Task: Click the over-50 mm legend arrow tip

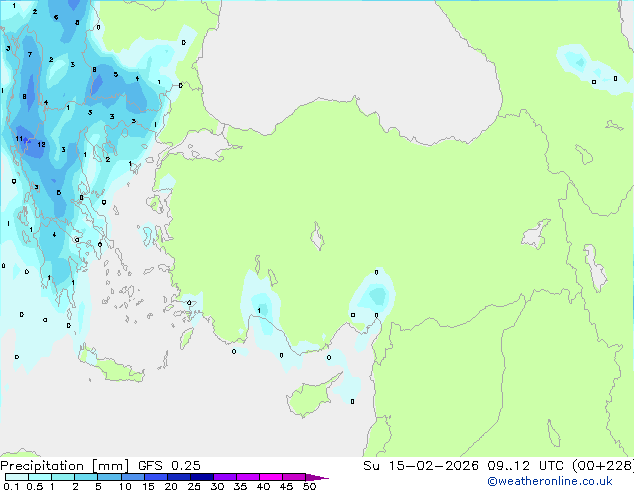Action: click(x=317, y=477)
